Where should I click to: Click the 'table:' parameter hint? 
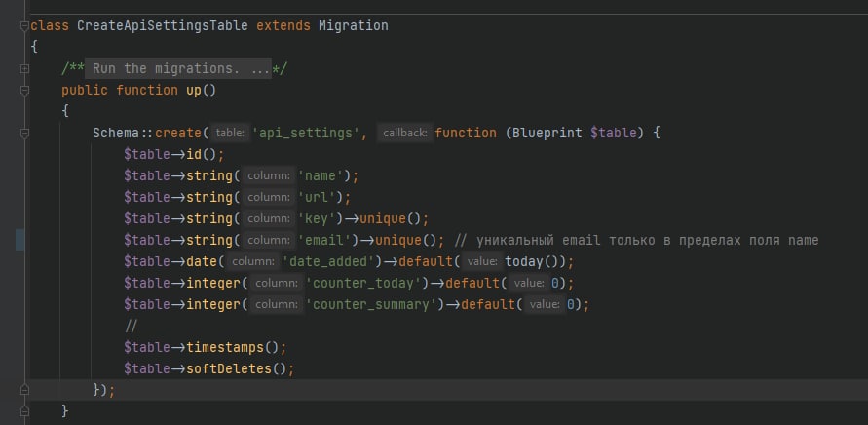pyautogui.click(x=230, y=134)
